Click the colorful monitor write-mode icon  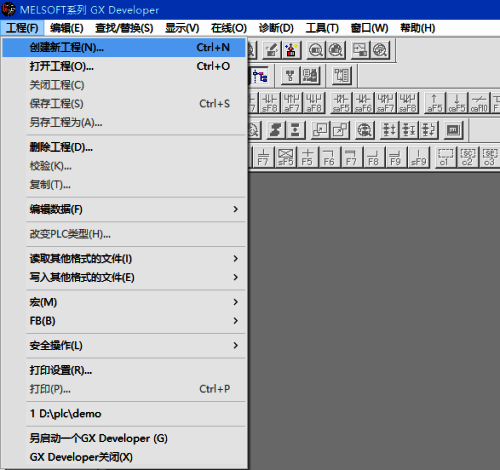[x=292, y=50]
